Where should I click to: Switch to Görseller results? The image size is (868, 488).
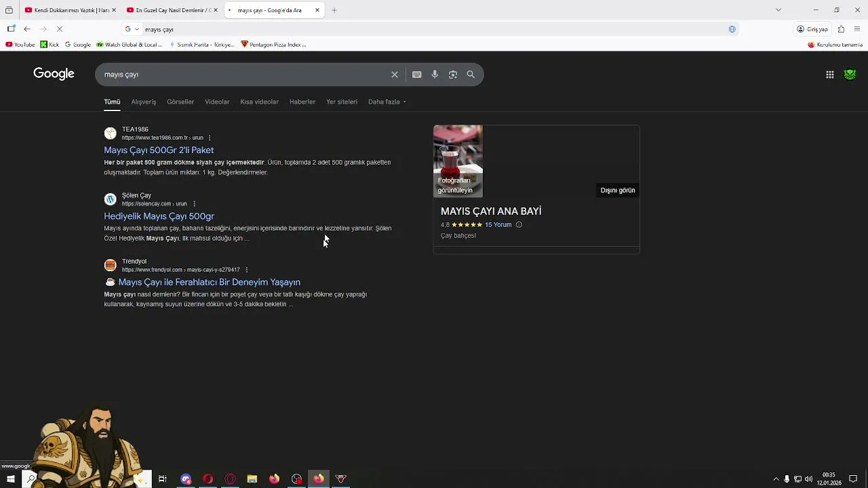click(x=180, y=102)
